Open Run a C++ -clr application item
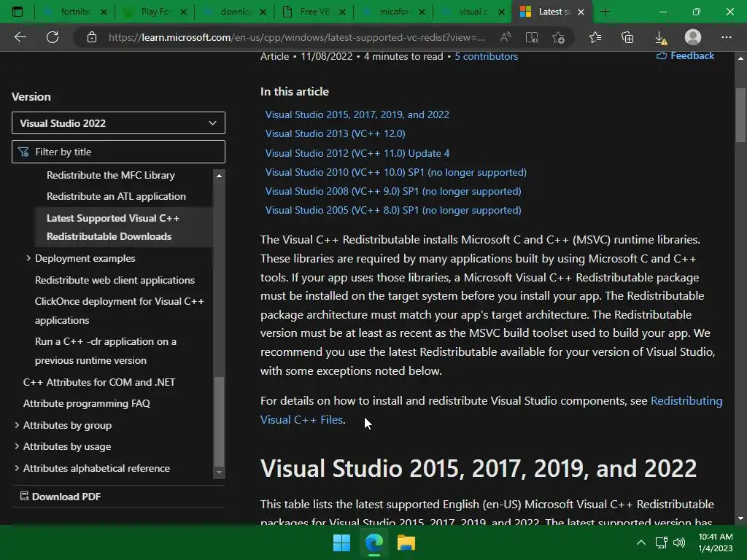Image resolution: width=747 pixels, height=560 pixels. point(105,351)
